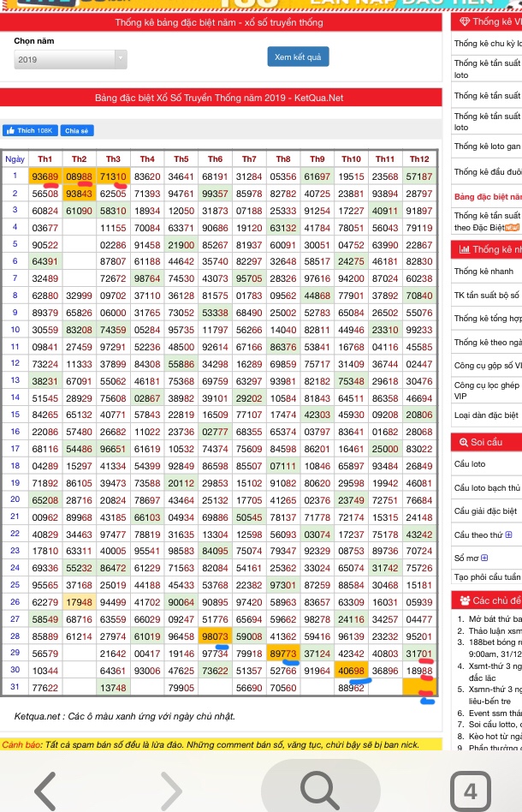Open Loại dàn đặc biệt link
This screenshot has width=522, height=812.
(484, 415)
